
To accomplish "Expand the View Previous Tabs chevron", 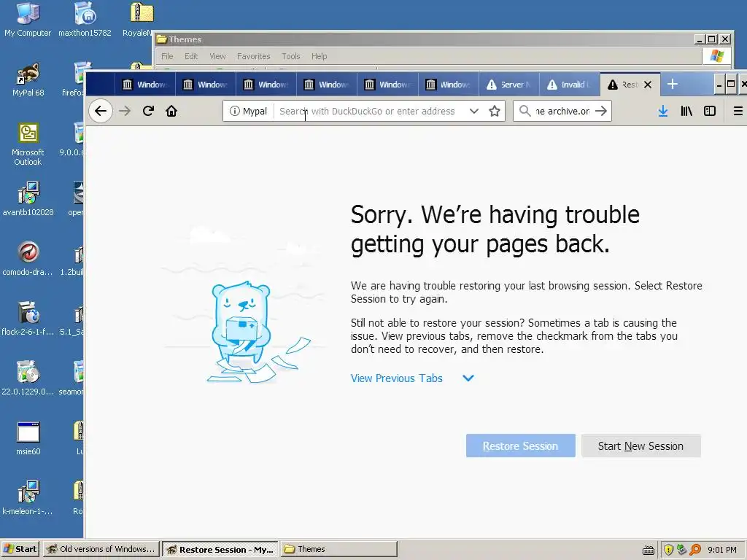I will click(468, 378).
